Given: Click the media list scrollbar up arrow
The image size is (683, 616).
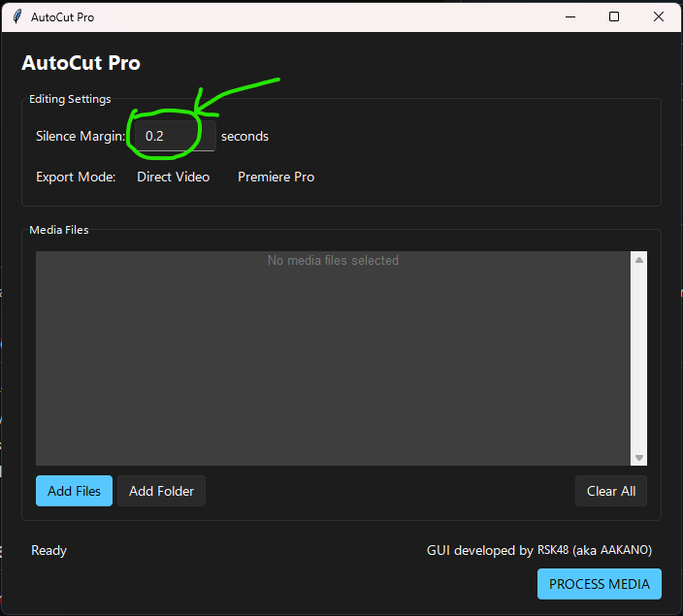Looking at the screenshot, I should tap(639, 260).
